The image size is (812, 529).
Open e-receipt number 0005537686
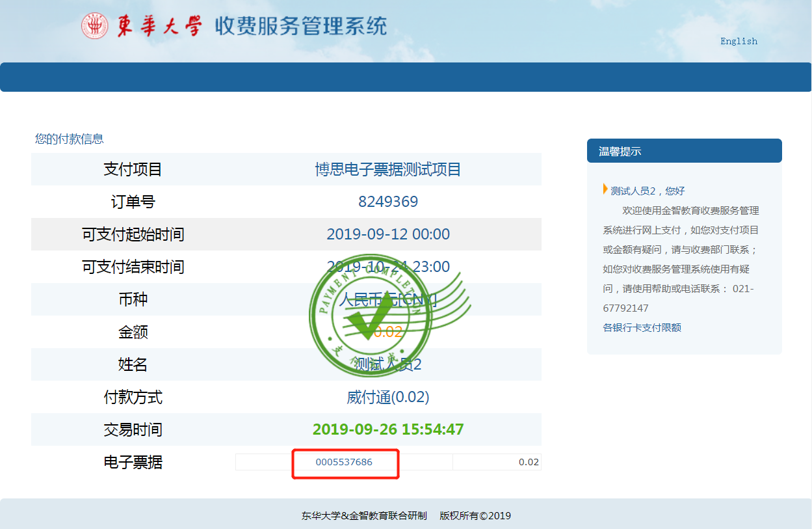pos(344,462)
